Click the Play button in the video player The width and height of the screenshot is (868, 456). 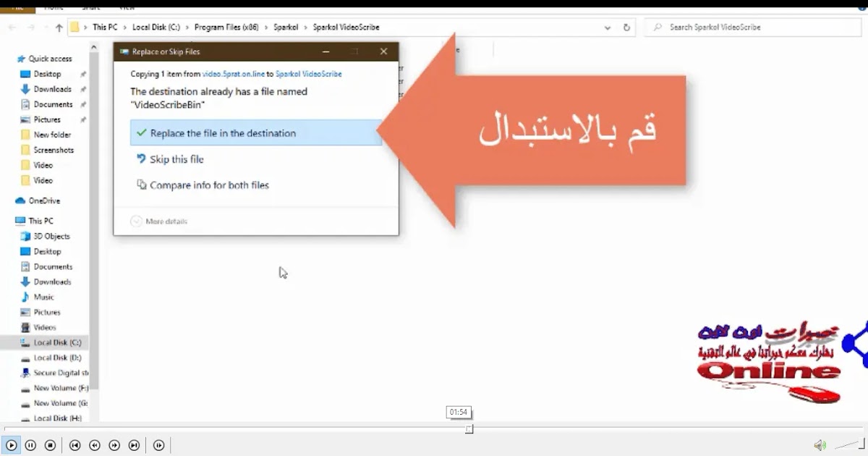coord(11,445)
